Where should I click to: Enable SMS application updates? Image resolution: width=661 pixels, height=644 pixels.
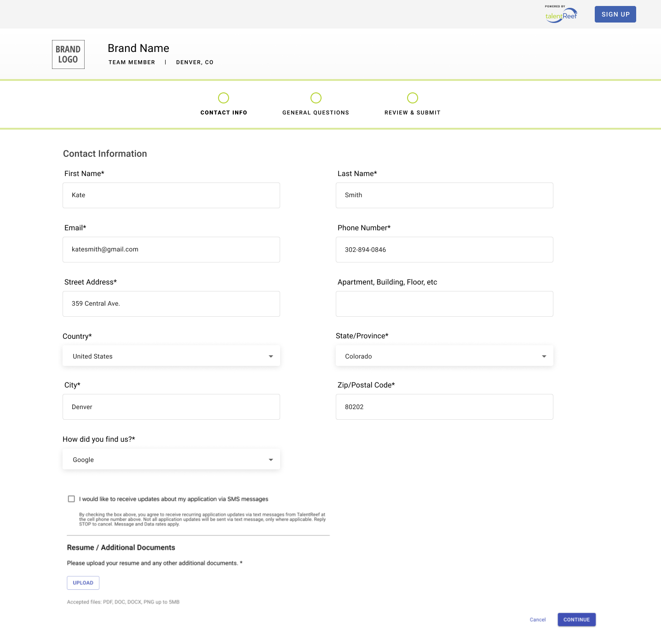[x=71, y=498]
